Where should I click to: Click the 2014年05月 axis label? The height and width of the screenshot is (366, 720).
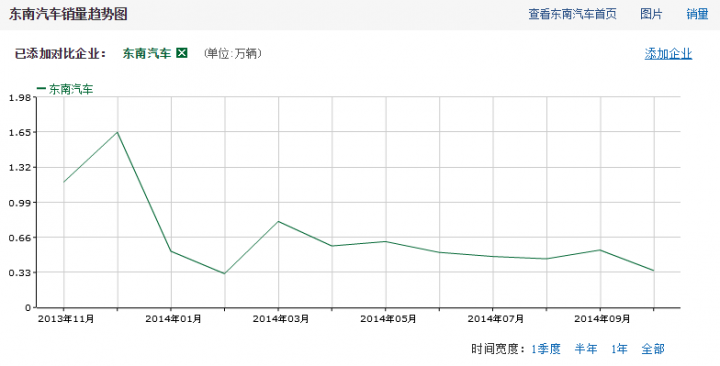(x=388, y=319)
